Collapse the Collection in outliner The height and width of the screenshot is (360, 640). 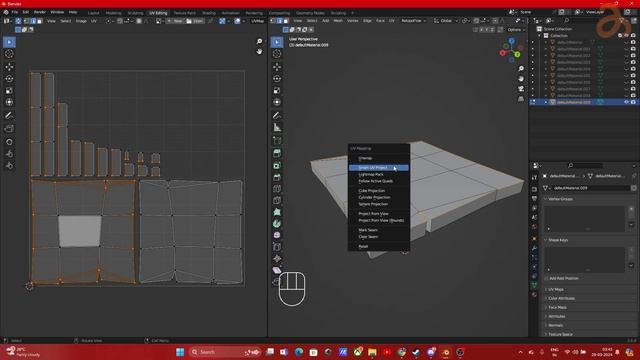click(540, 36)
